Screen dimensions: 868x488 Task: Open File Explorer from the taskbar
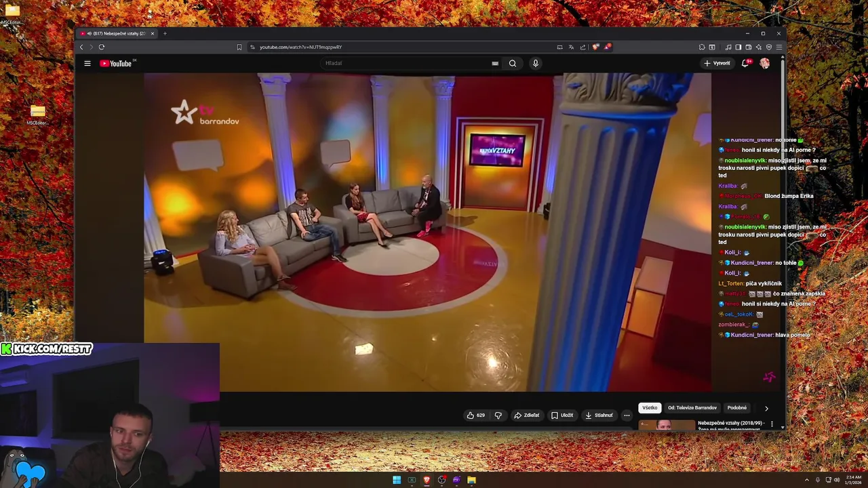(x=471, y=480)
